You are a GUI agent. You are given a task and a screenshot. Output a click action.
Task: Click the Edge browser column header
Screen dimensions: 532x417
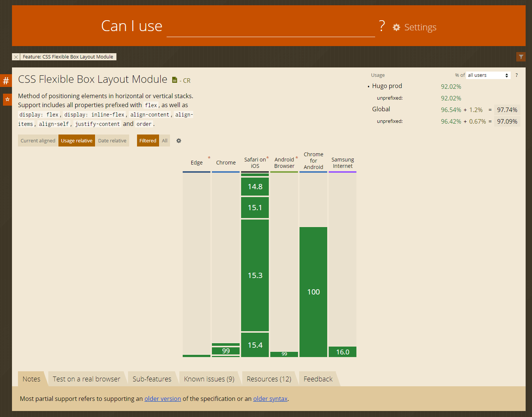197,163
